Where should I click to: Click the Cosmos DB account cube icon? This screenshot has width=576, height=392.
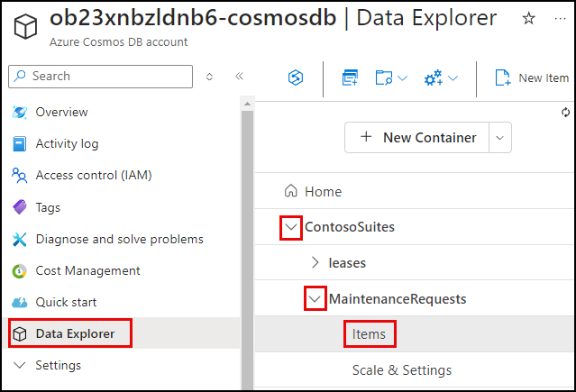25,26
